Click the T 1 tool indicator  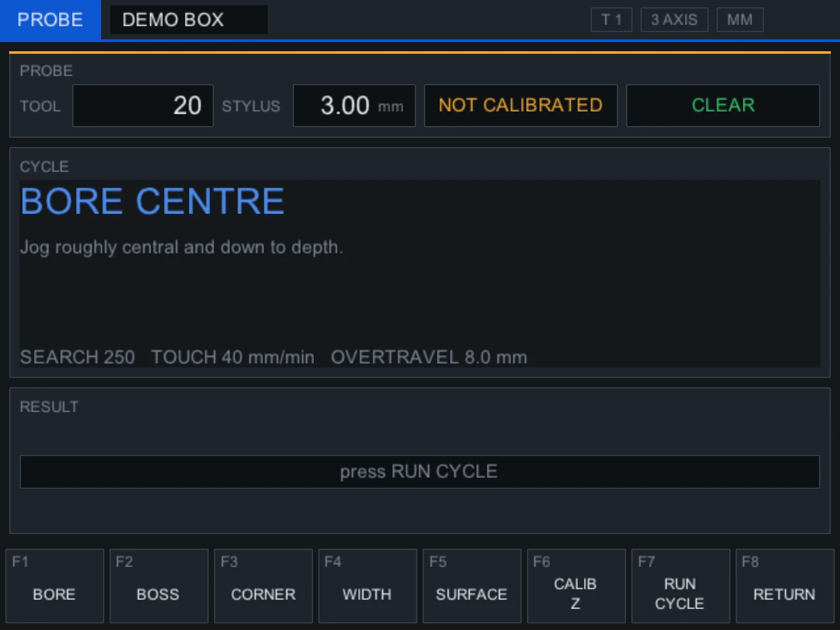tap(611, 20)
